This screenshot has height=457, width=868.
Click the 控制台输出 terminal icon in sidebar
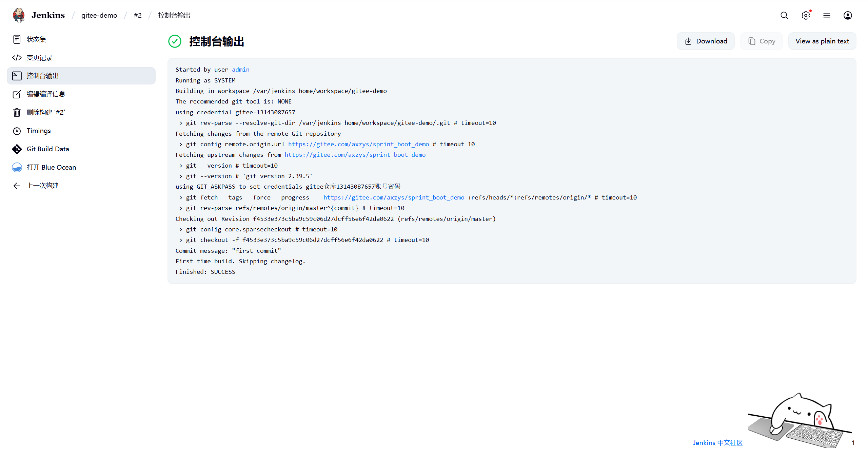[17, 76]
